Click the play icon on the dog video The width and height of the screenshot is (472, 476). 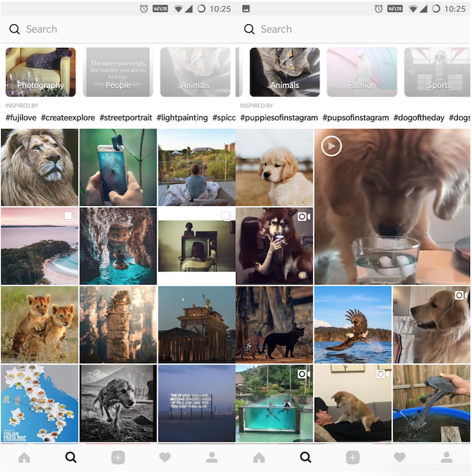click(331, 146)
